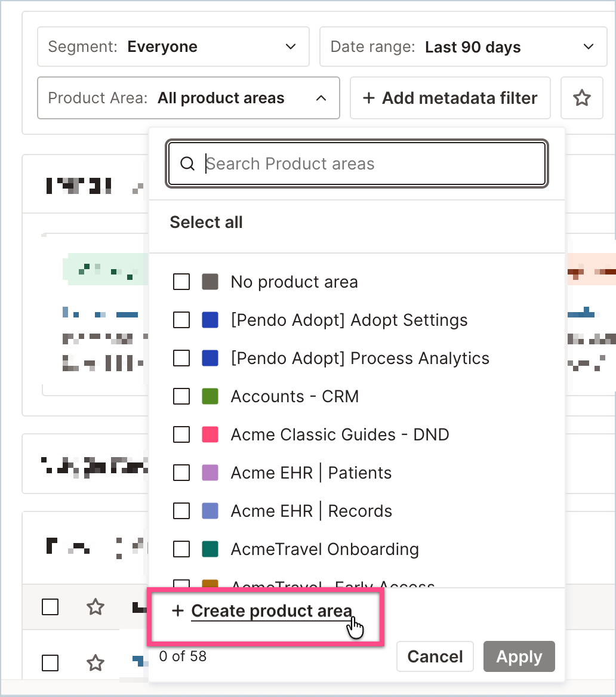The height and width of the screenshot is (697, 616).
Task: Click the blue Process Analytics swatch
Action: [210, 358]
